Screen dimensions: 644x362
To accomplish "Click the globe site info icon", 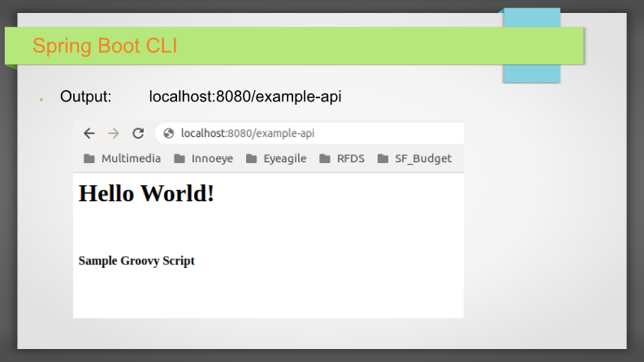I will click(x=168, y=133).
